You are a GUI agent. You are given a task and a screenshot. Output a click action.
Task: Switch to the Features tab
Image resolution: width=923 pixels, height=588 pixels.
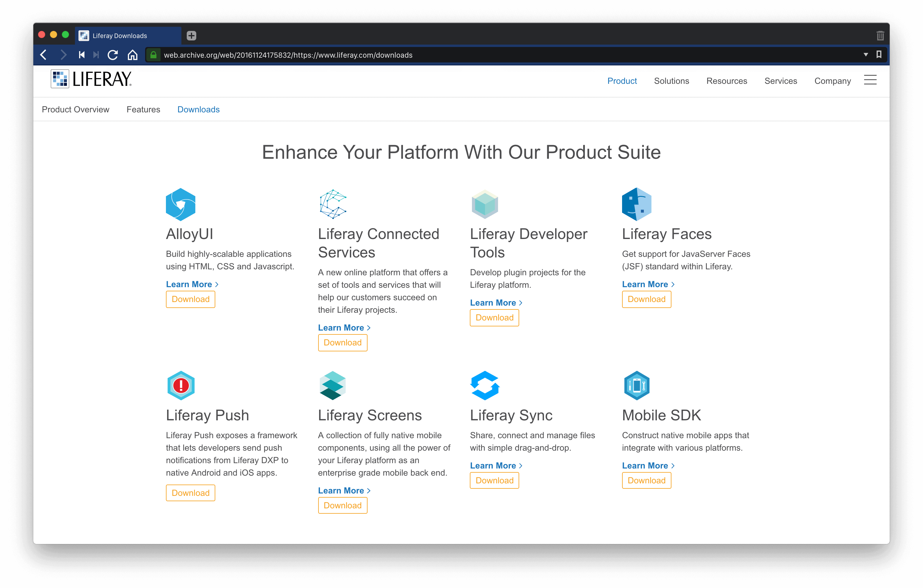click(x=143, y=109)
